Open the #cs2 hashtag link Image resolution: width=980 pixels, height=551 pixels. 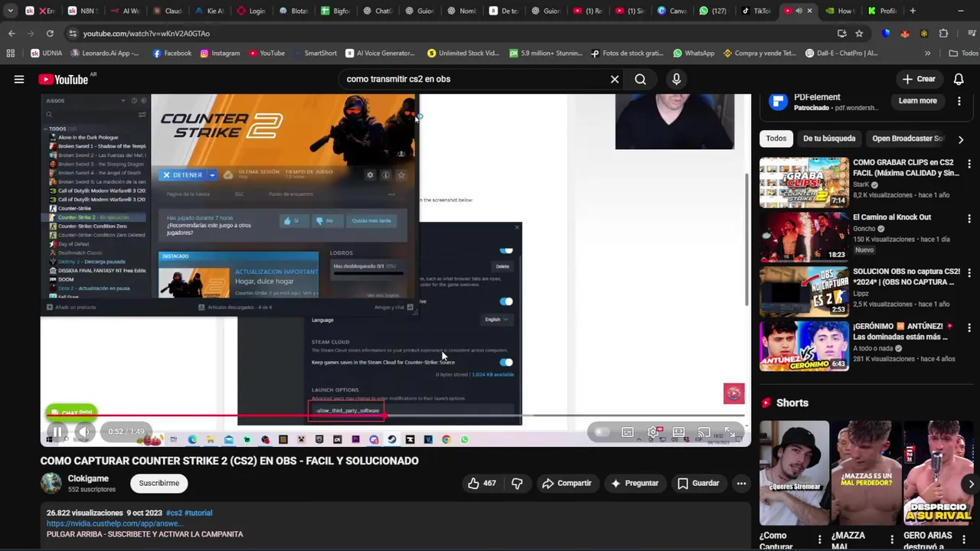[175, 513]
